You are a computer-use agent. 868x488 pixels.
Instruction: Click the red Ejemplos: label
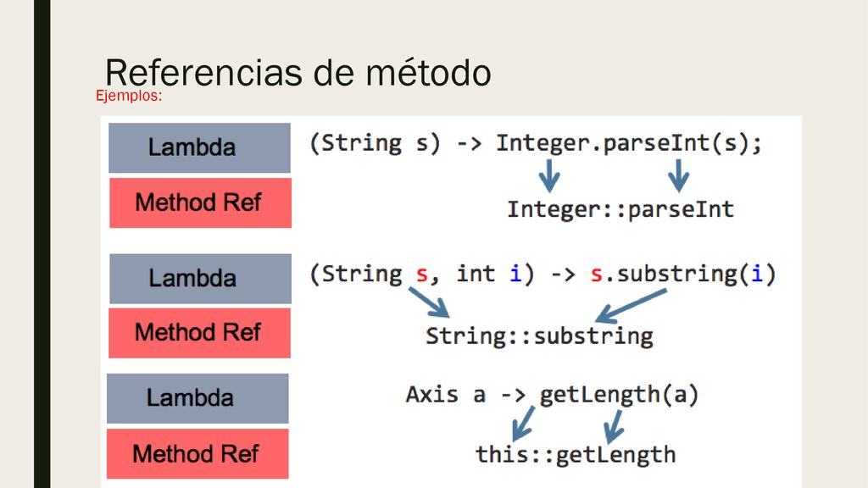coord(129,96)
